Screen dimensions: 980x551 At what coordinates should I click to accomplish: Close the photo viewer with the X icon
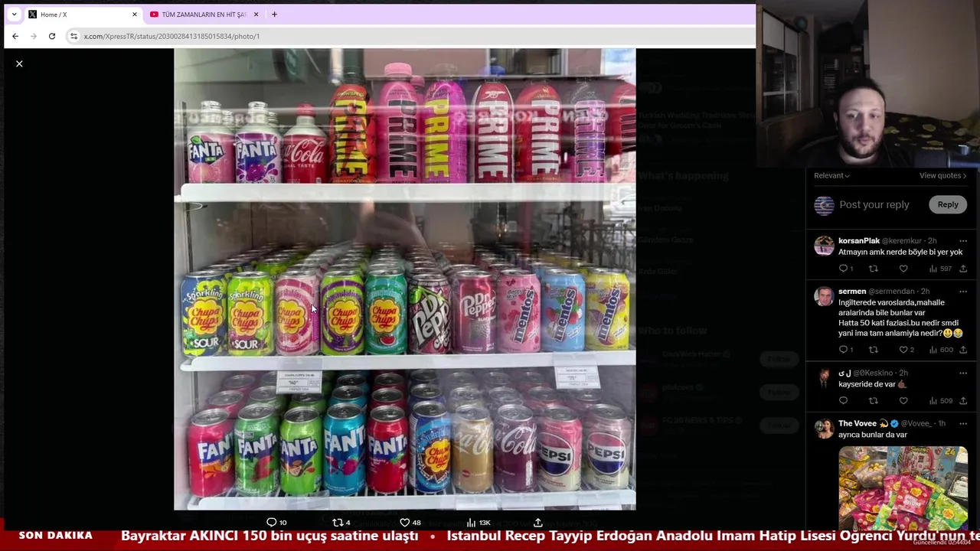click(19, 64)
